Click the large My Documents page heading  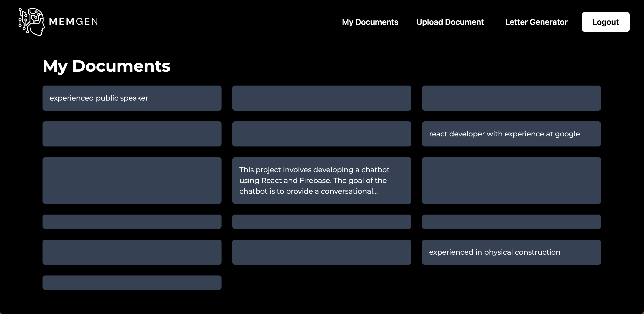point(106,66)
